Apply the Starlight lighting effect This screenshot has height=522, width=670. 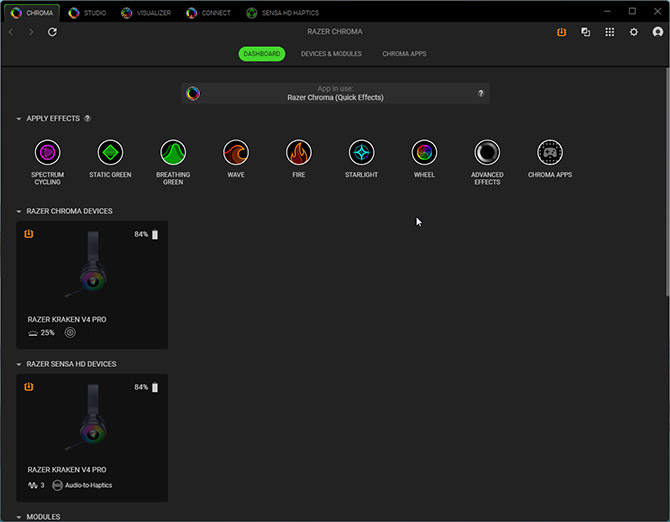[x=361, y=153]
